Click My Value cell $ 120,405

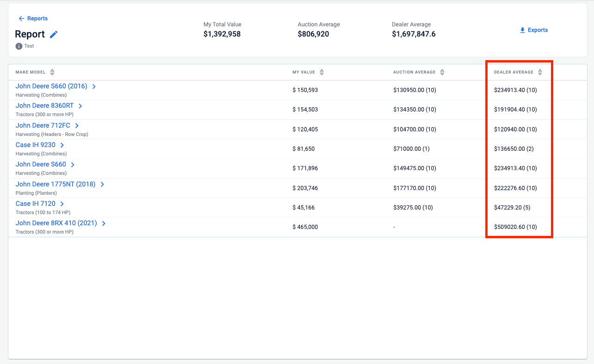[305, 130]
